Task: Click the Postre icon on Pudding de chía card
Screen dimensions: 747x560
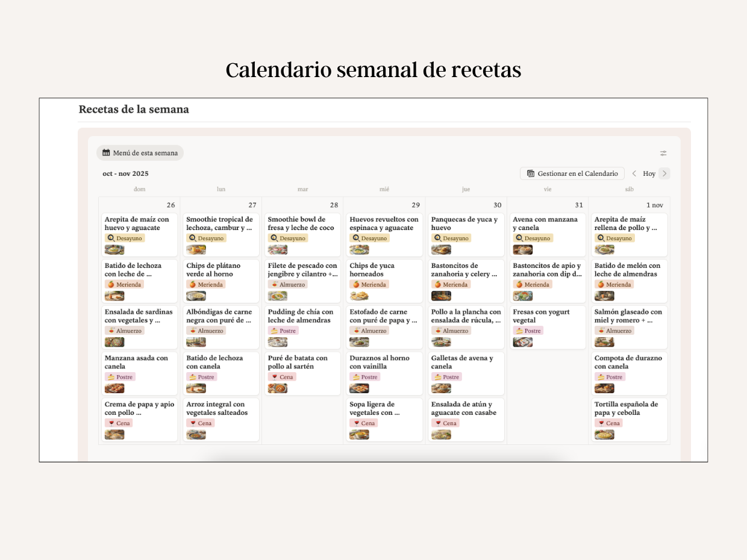Action: 274,331
